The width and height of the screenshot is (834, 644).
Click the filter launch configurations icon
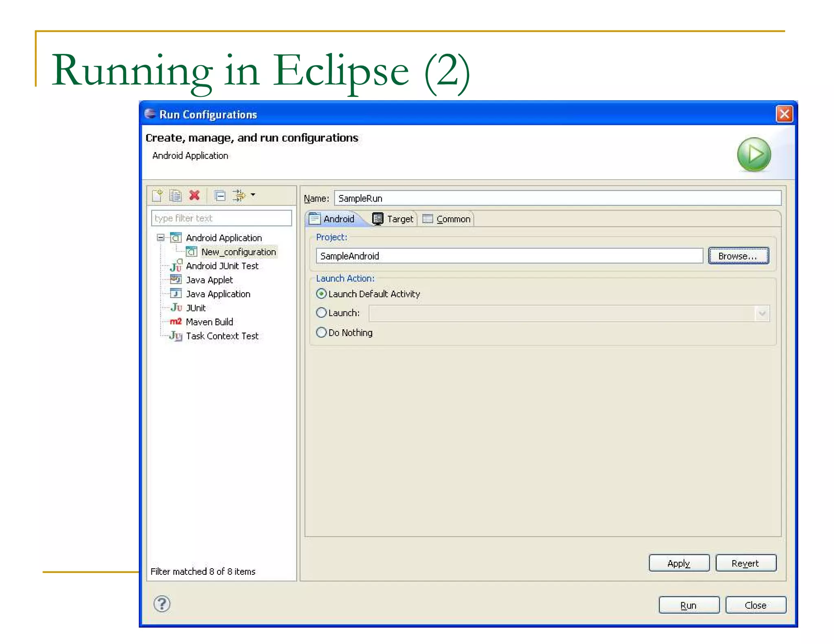point(239,195)
